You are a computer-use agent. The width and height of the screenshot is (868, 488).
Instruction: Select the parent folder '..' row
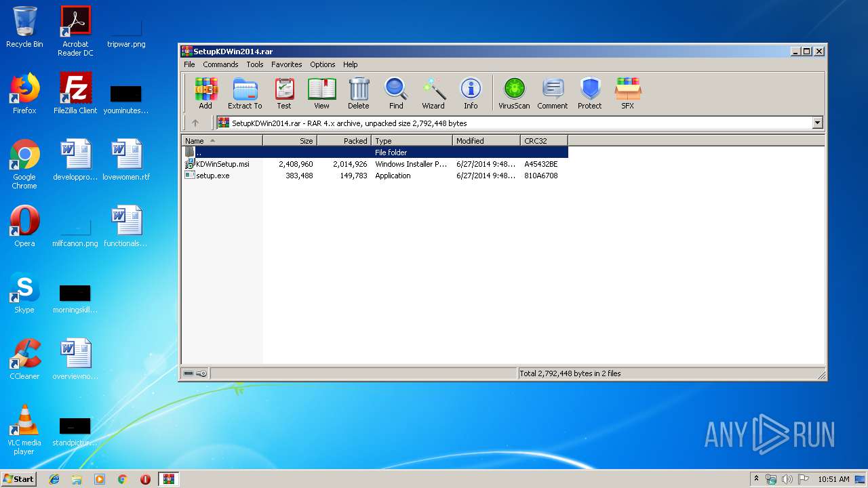[x=375, y=152]
